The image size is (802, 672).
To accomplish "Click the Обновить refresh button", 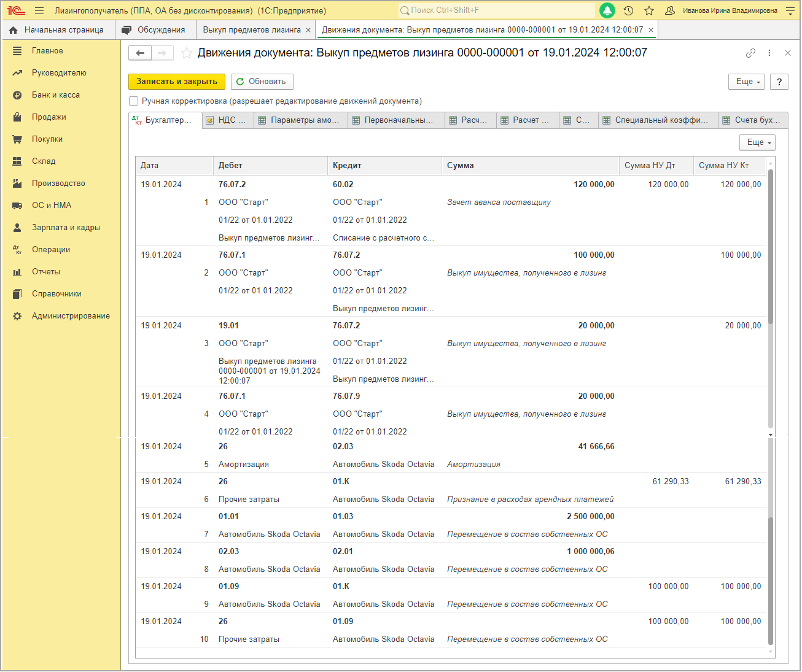I will (x=262, y=82).
